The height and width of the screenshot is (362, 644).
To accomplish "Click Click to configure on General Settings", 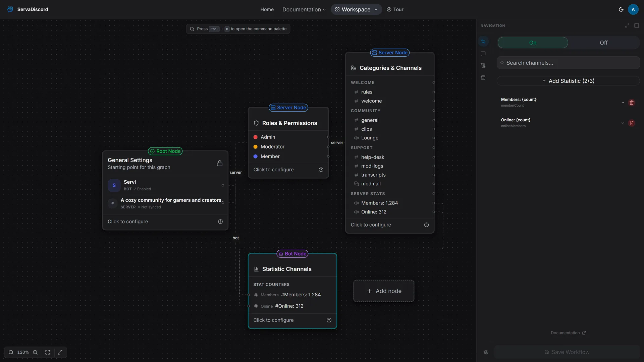I will point(128,222).
